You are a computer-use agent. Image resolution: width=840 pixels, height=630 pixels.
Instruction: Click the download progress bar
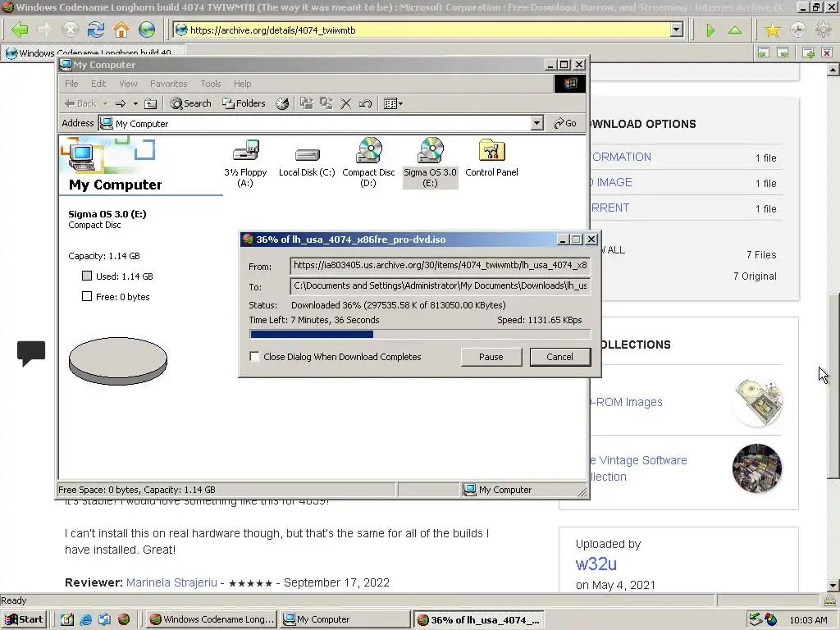click(x=420, y=335)
